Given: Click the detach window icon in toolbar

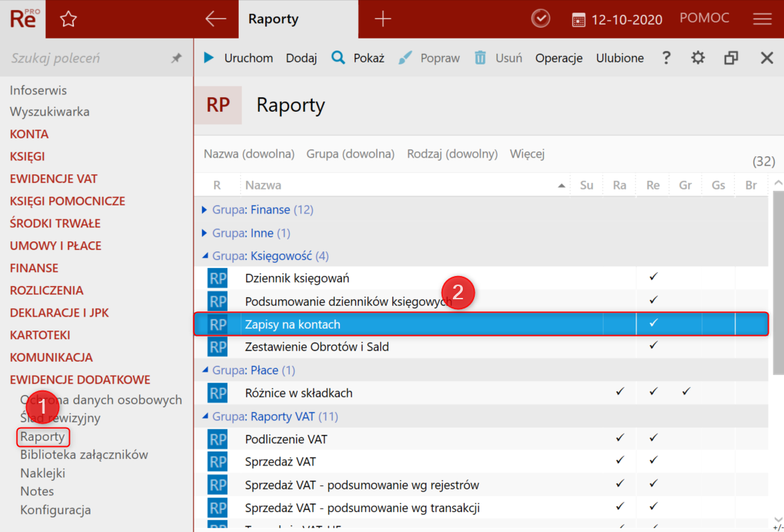Looking at the screenshot, I should pos(731,58).
